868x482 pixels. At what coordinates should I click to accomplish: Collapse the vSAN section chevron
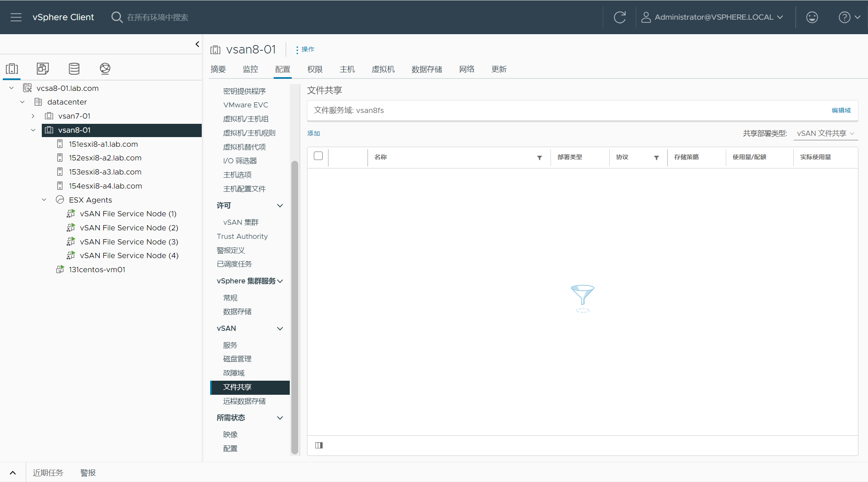point(280,328)
